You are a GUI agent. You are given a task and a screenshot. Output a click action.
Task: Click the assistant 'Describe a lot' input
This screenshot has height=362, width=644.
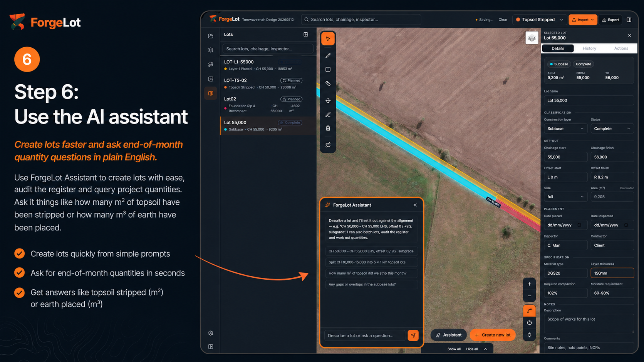[365, 335]
